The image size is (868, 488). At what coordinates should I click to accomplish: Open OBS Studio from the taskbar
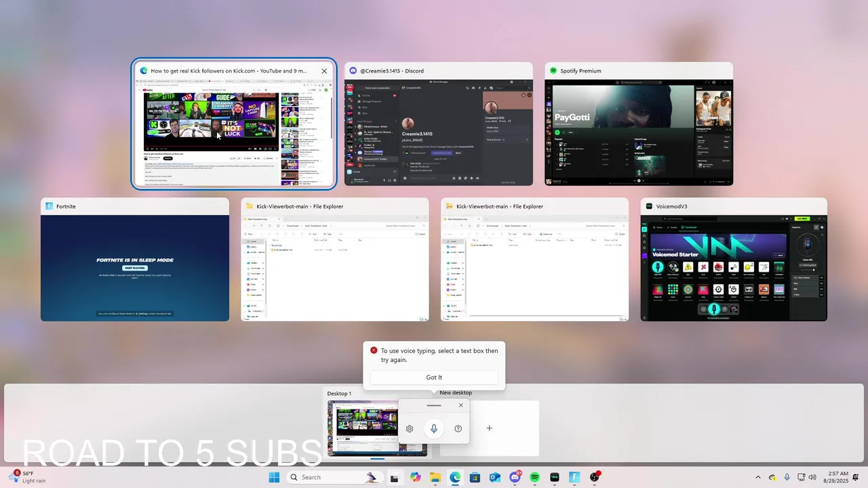(595, 477)
